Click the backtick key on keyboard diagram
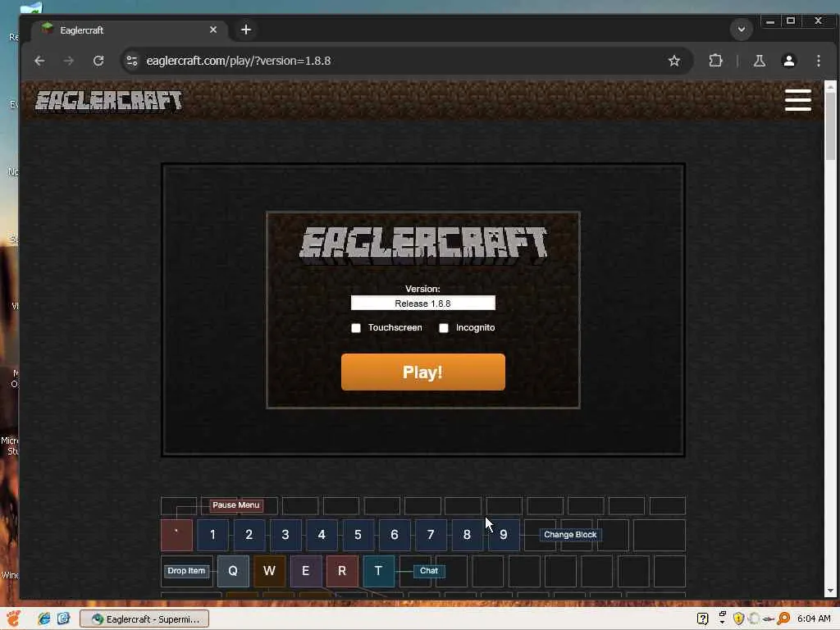840x630 pixels. (176, 535)
